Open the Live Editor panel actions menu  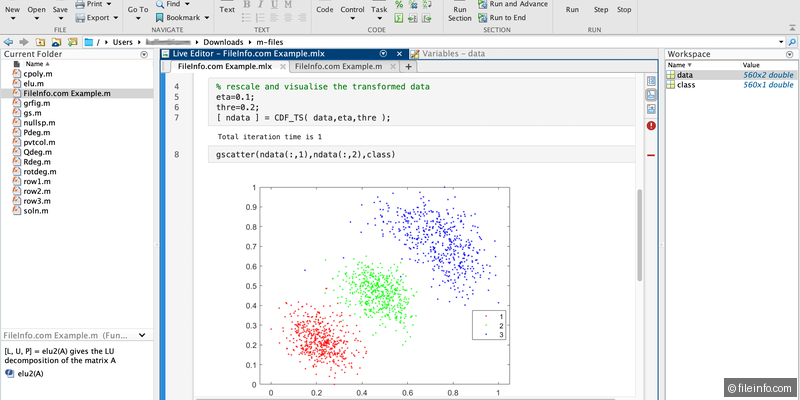(x=384, y=54)
